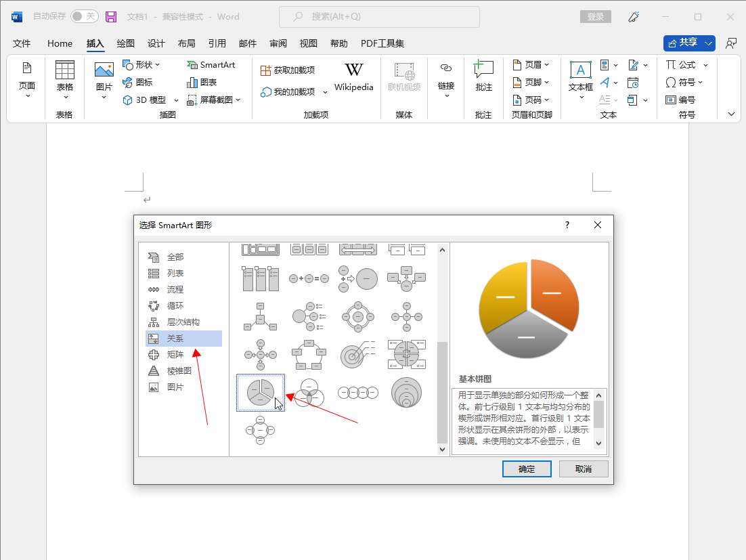This screenshot has width=746, height=560.
Task: Choose the linear Venn thumbnail
Action: 358,393
